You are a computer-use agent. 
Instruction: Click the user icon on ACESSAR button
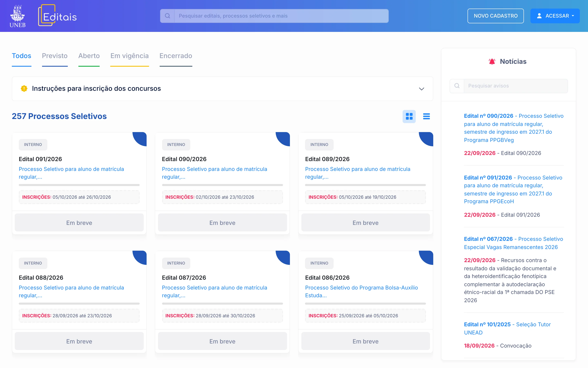[x=539, y=16]
